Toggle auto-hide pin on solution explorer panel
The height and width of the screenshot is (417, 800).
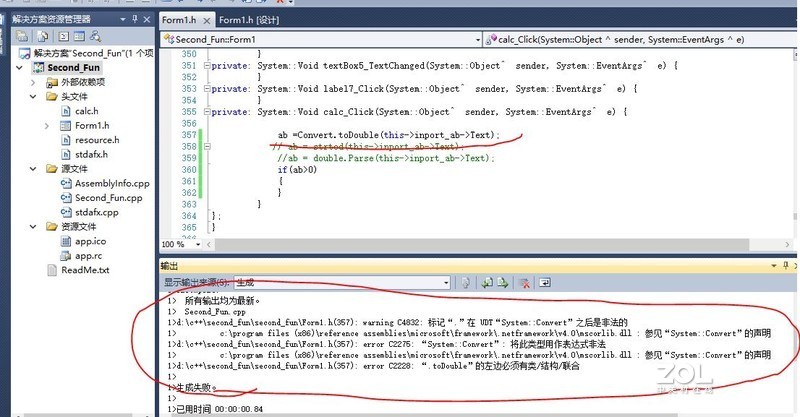[137, 19]
